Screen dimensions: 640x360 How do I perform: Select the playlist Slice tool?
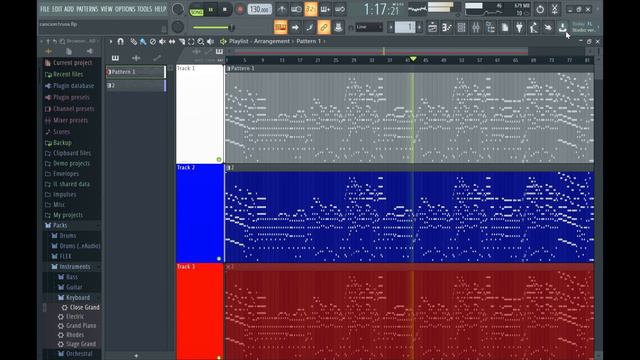[x=182, y=41]
